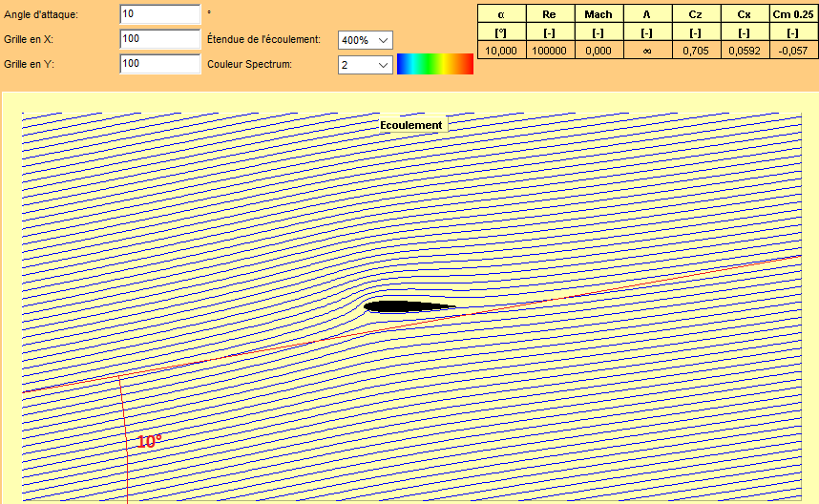819x504 pixels.
Task: Click the Grille en Y input field
Action: (x=159, y=64)
